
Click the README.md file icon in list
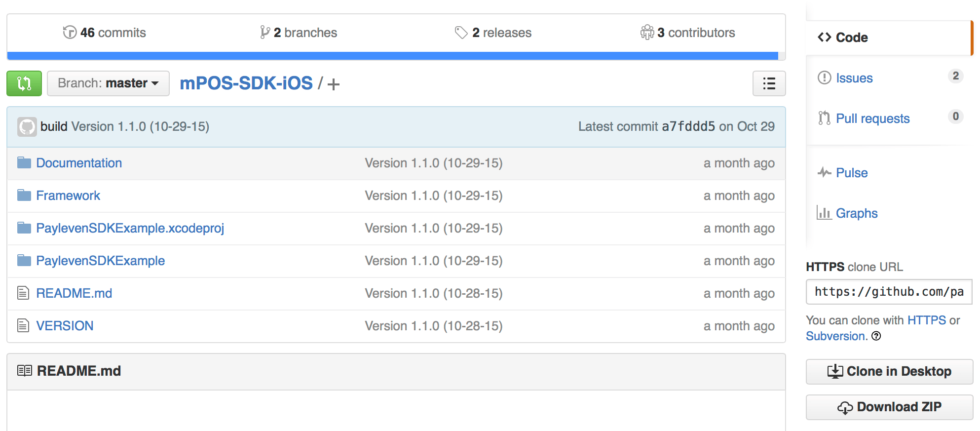(23, 293)
